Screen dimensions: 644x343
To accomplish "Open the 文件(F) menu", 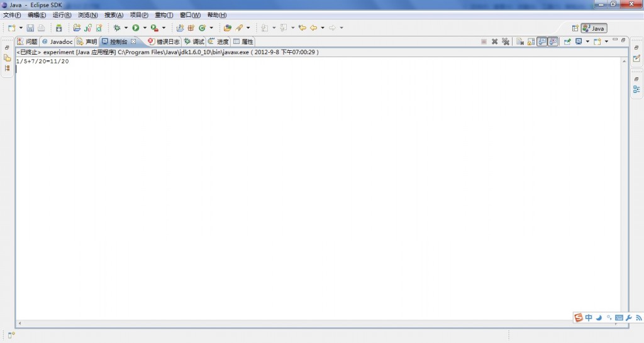I will [12, 15].
